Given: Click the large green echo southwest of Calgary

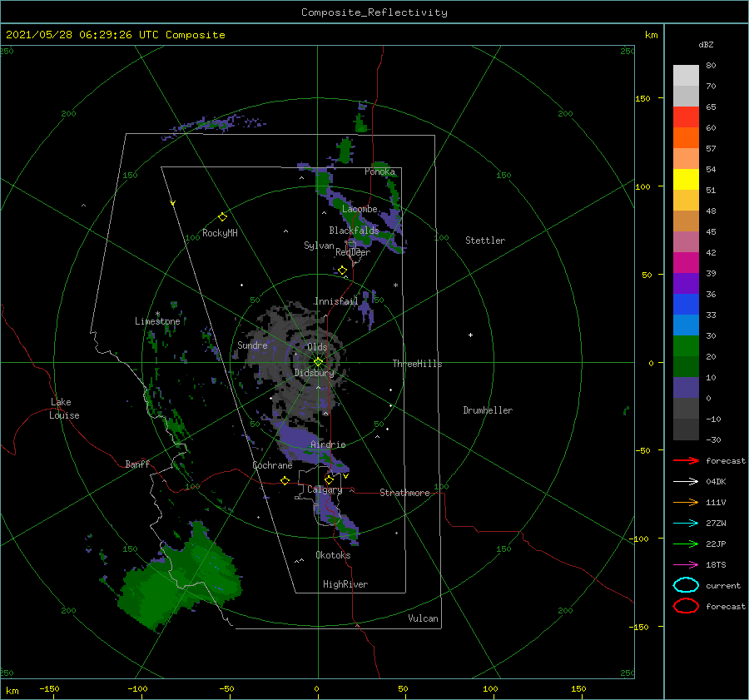Looking at the screenshot, I should pos(179,578).
